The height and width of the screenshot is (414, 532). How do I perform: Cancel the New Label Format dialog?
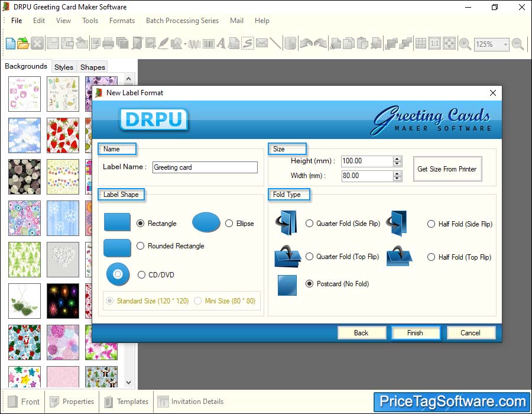(471, 333)
